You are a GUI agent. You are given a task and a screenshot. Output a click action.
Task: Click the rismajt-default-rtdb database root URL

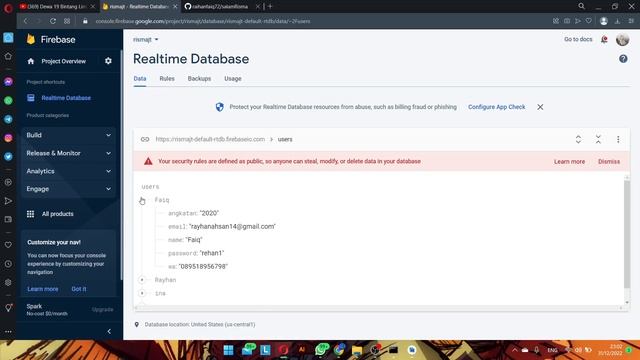tap(210, 139)
